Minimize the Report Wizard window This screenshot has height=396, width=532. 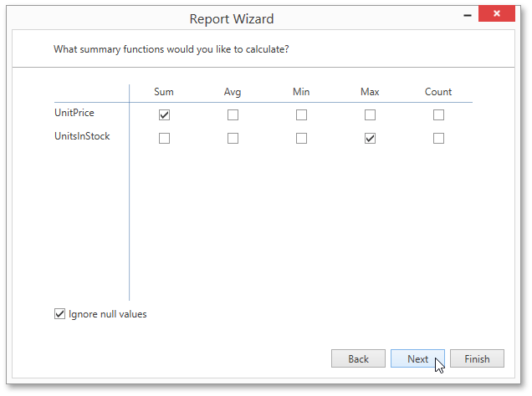pyautogui.click(x=468, y=15)
